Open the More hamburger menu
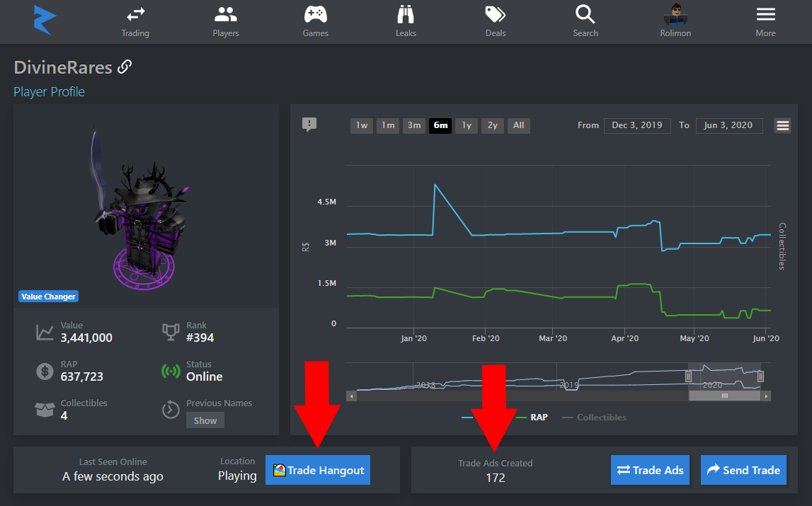This screenshot has width=812, height=506. (765, 22)
